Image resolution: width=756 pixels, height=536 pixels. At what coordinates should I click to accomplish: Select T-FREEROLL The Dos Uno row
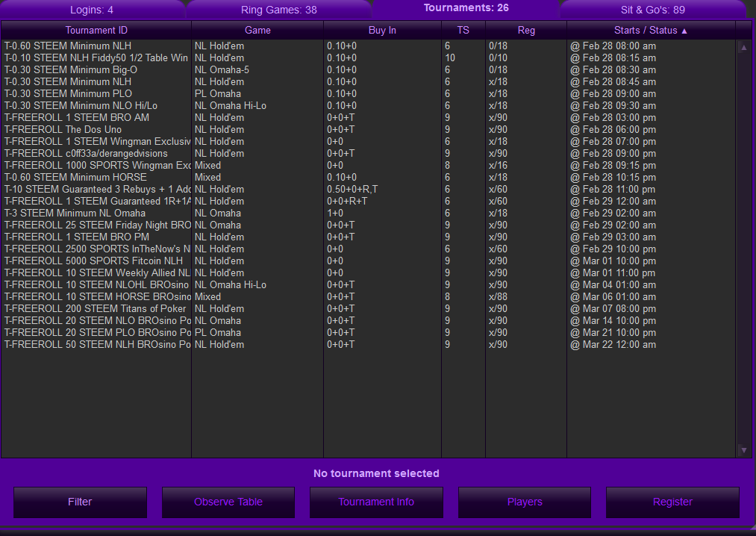(x=63, y=130)
